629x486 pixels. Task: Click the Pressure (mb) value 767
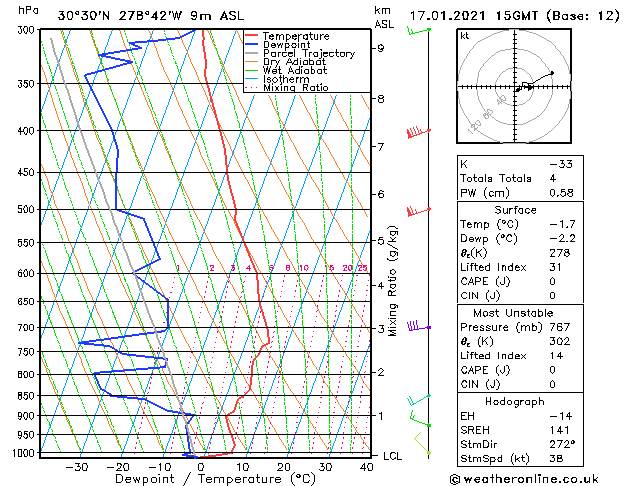coord(560,327)
